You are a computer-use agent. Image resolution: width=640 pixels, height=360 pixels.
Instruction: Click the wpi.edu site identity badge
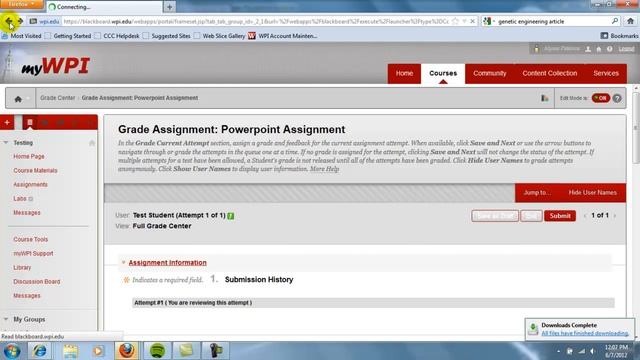[45, 21]
